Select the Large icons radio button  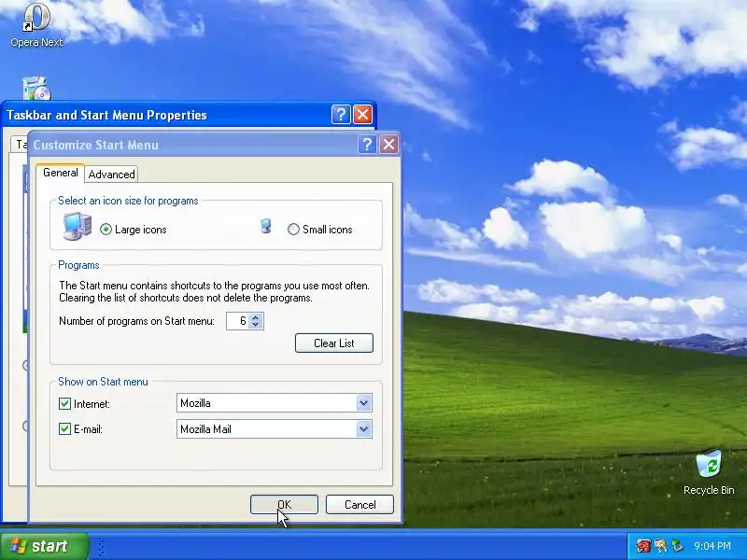point(106,230)
